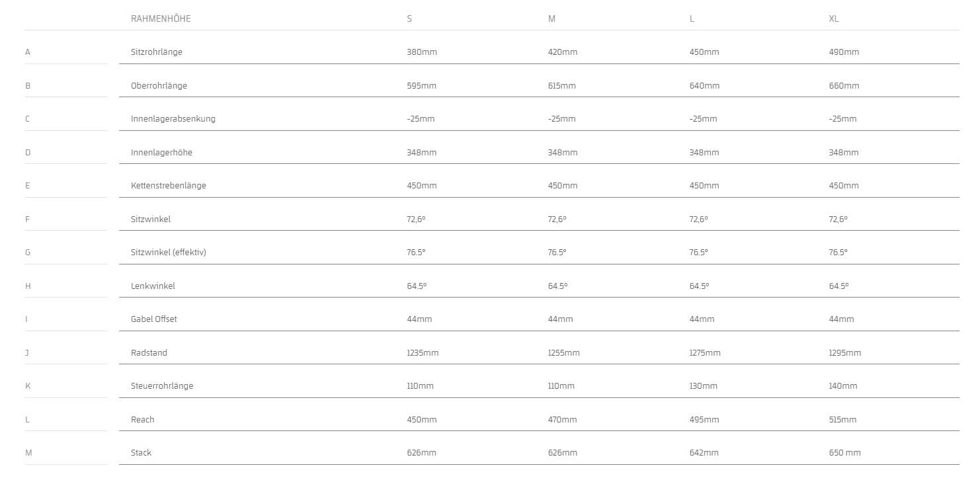Viewport: 980px width, 482px height.
Task: Click the Oberrohrlänge row label
Action: tap(159, 86)
